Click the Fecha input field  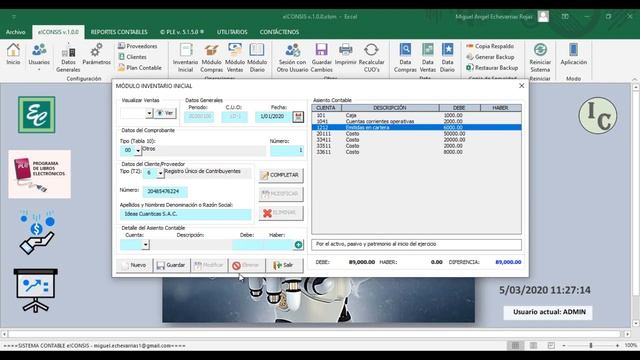tap(273, 117)
